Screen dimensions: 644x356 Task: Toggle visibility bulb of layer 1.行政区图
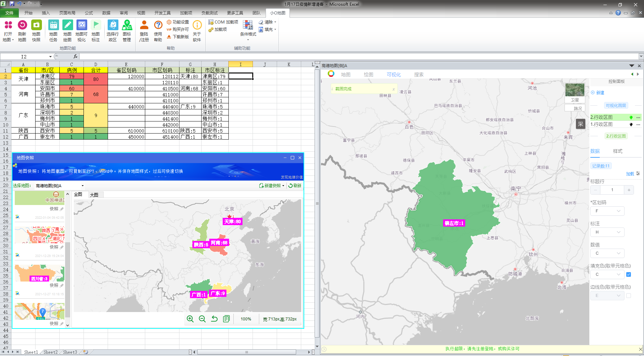pyautogui.click(x=631, y=124)
